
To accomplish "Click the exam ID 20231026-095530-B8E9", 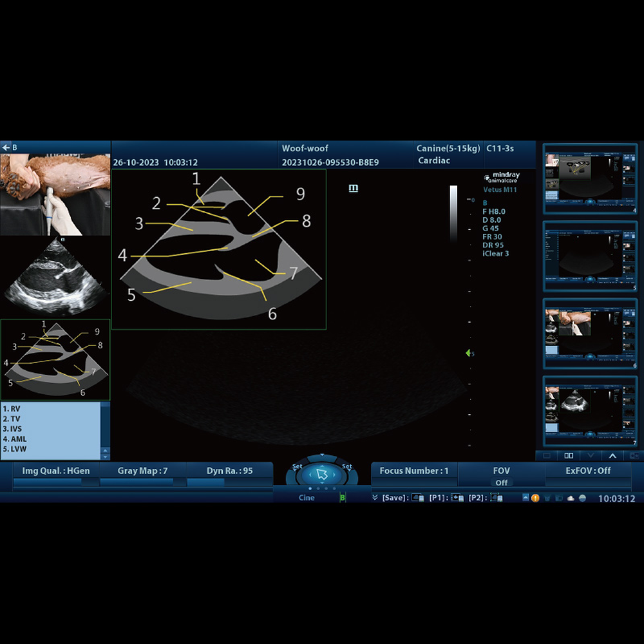I will tap(330, 162).
